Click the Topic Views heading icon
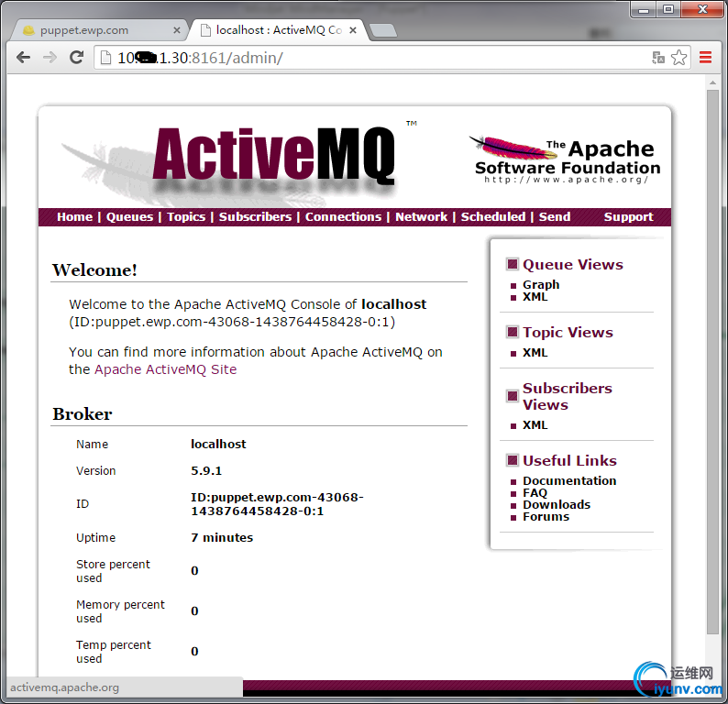This screenshot has height=704, width=728. (513, 332)
